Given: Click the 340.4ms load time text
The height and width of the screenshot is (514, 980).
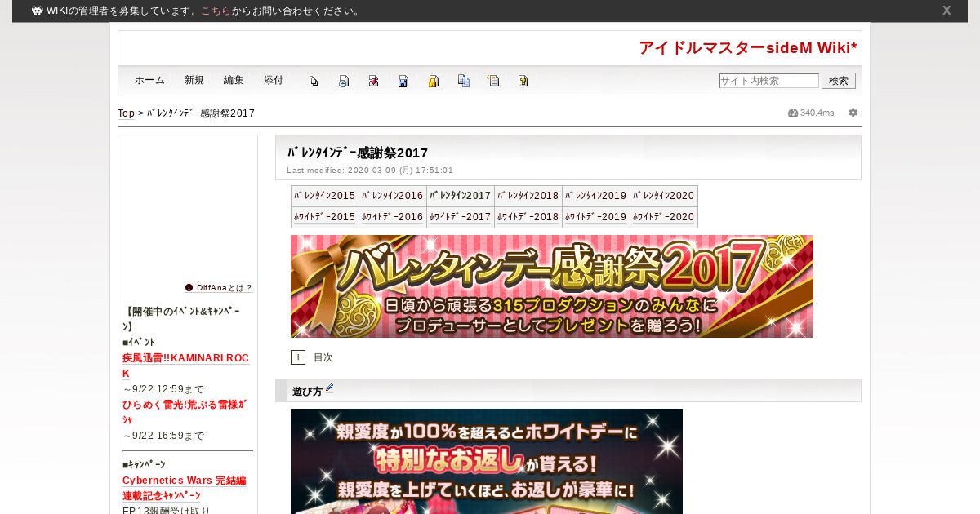Looking at the screenshot, I should coord(817,113).
